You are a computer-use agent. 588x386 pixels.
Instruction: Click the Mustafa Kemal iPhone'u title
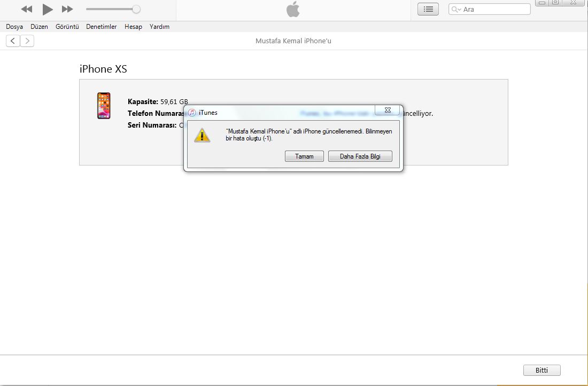point(293,41)
